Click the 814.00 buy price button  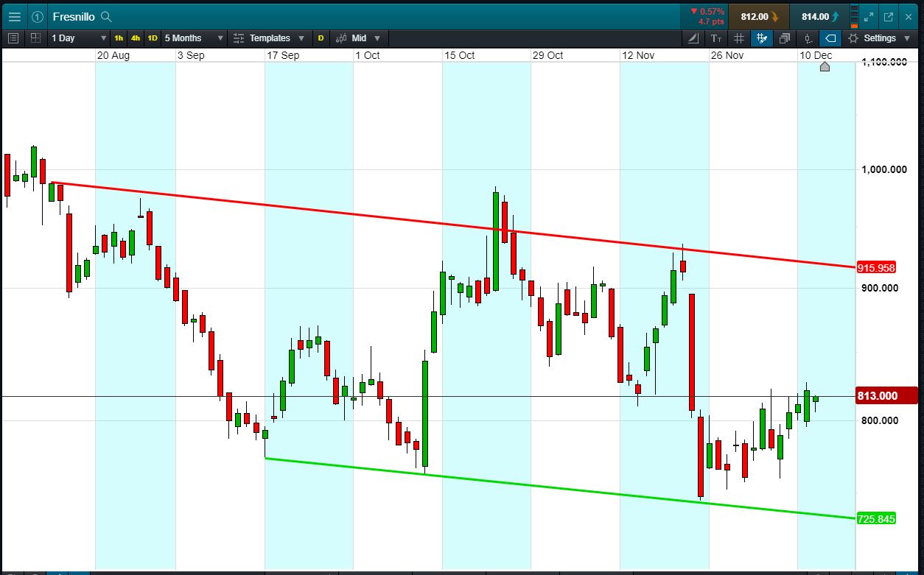pyautogui.click(x=819, y=16)
